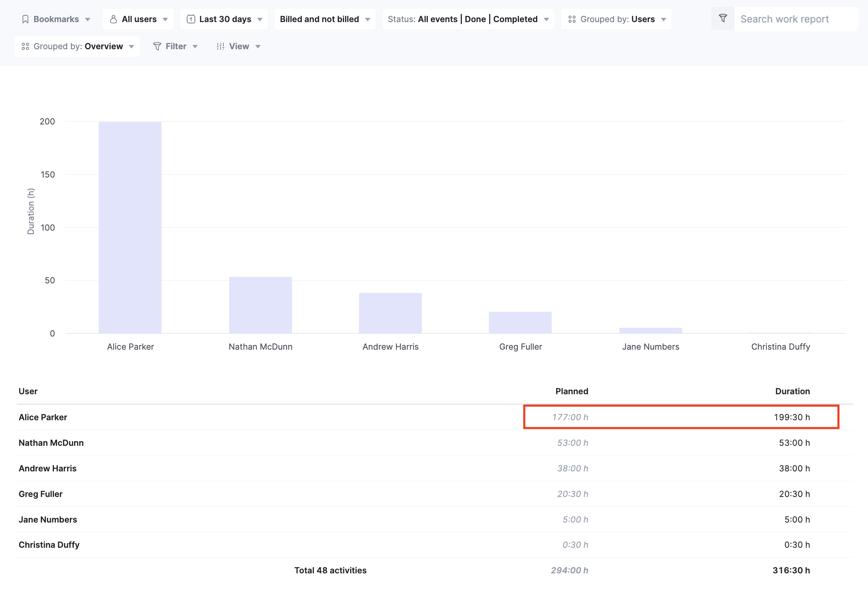Select the funnel icon next to Filter
Screen dimensions: 868x597
[x=157, y=46]
